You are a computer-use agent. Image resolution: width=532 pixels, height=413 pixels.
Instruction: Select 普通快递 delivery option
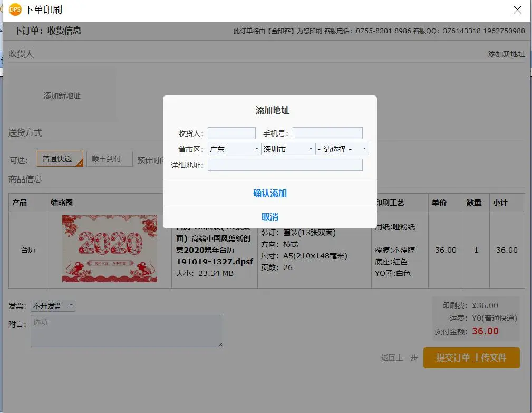(x=60, y=159)
